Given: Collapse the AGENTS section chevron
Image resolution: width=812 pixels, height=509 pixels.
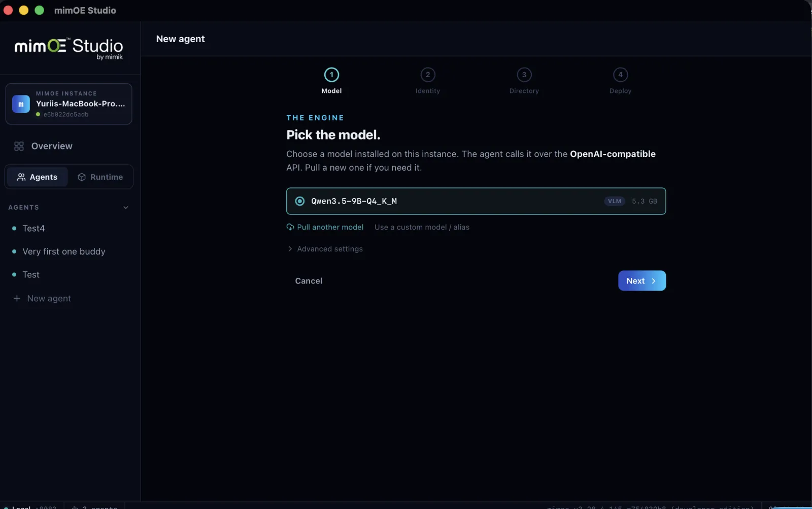Looking at the screenshot, I should click(126, 207).
